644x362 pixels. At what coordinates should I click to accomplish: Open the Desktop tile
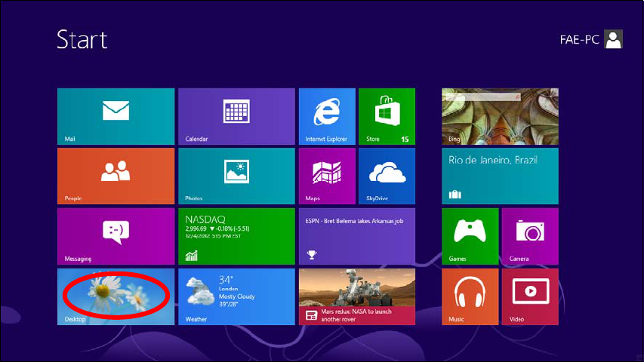point(116,296)
